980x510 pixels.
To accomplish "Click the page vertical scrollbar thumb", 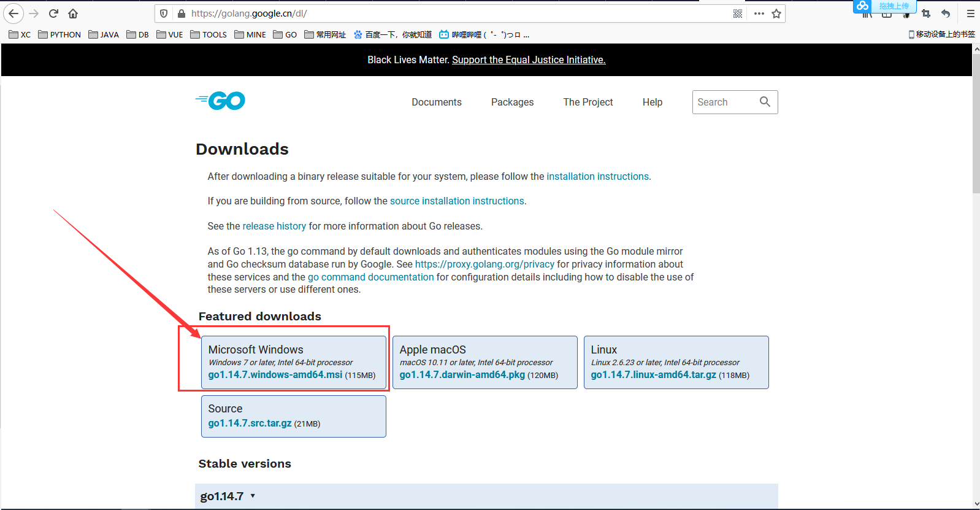I will pos(976,123).
